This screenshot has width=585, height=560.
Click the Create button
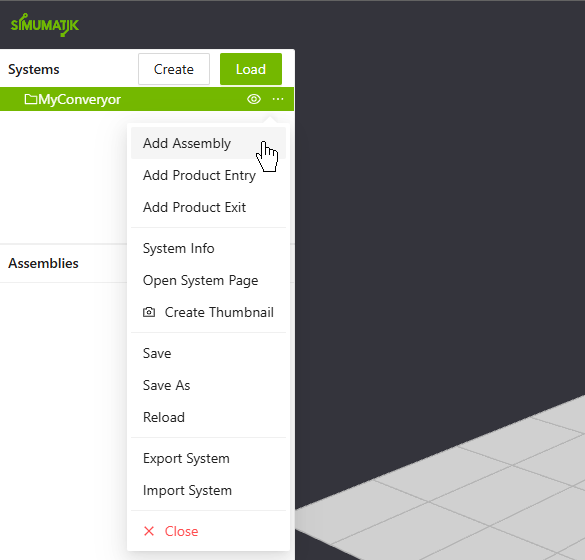click(174, 69)
